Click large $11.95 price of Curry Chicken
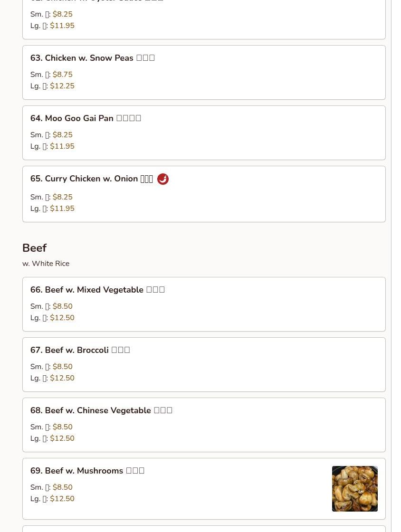The width and height of the screenshot is (401, 532). tap(62, 209)
